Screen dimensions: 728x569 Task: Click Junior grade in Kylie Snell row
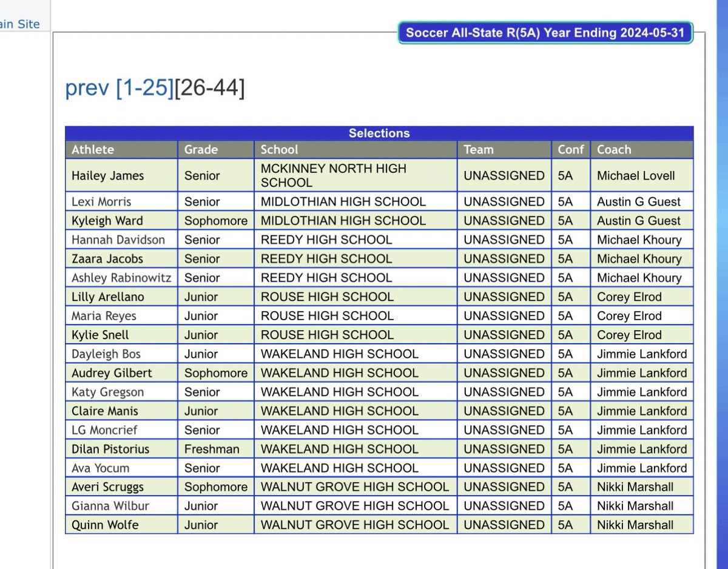tap(201, 335)
